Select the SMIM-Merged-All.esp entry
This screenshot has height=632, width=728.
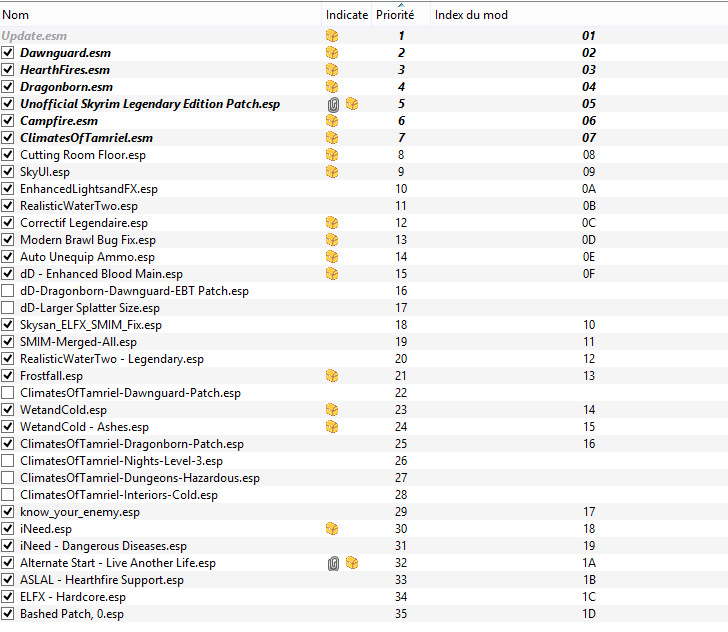(x=78, y=342)
